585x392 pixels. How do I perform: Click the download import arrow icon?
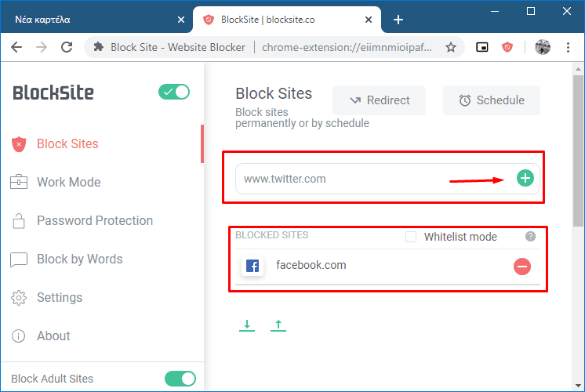pos(247,325)
